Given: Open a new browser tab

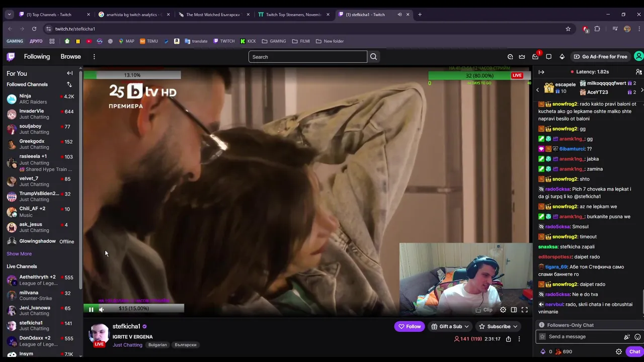Looking at the screenshot, I should coord(420,15).
